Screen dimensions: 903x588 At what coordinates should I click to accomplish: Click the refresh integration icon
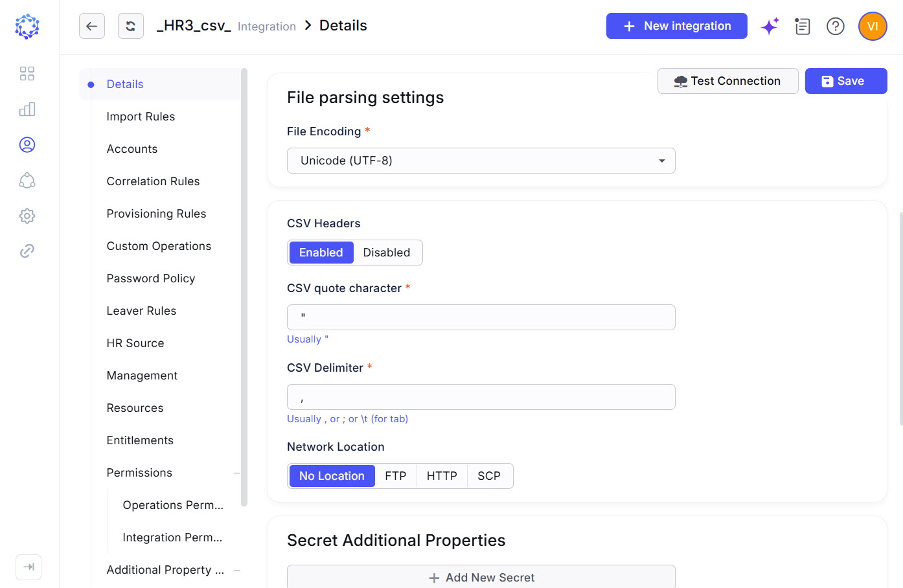point(131,26)
